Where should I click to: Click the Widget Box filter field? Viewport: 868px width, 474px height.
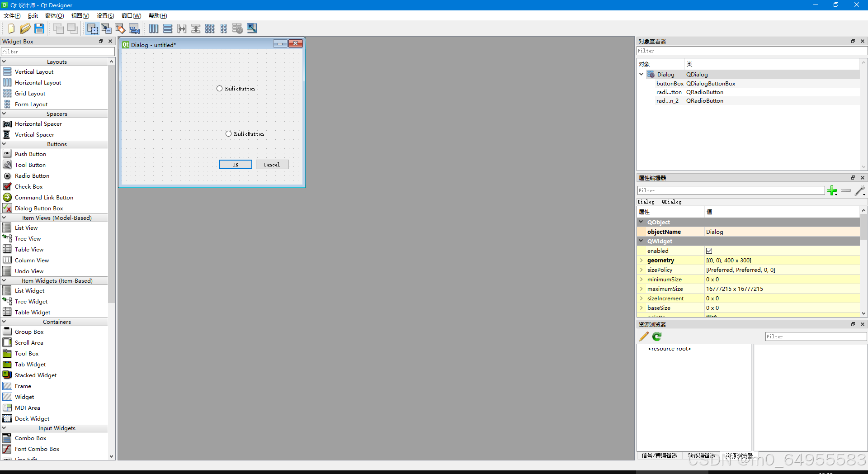pos(57,52)
